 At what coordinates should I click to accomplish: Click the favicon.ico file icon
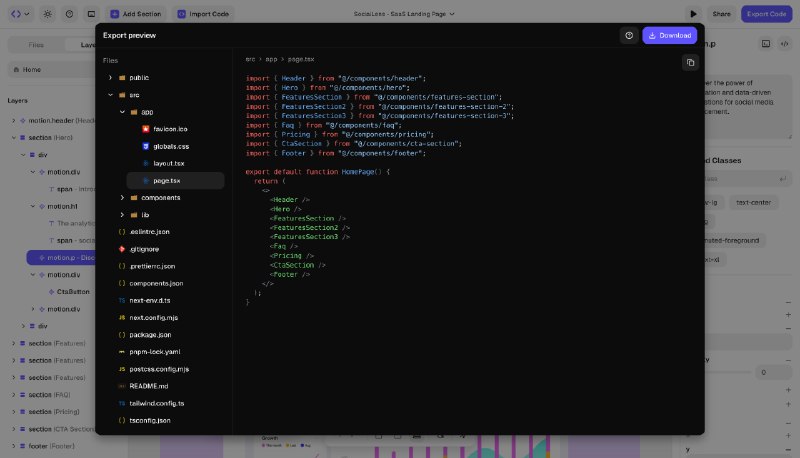pos(146,129)
